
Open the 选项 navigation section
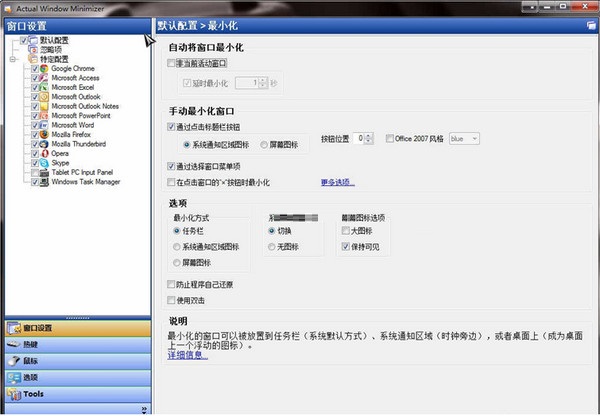[x=78, y=377]
